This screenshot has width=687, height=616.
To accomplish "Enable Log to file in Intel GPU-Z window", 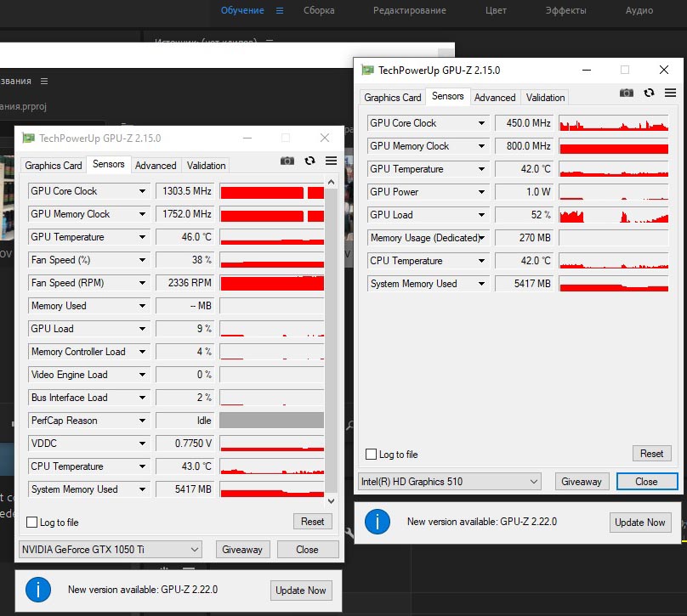I will point(371,454).
